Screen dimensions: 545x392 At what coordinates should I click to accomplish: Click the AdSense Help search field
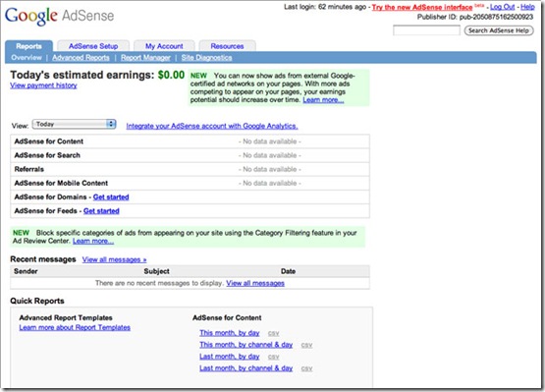click(426, 30)
